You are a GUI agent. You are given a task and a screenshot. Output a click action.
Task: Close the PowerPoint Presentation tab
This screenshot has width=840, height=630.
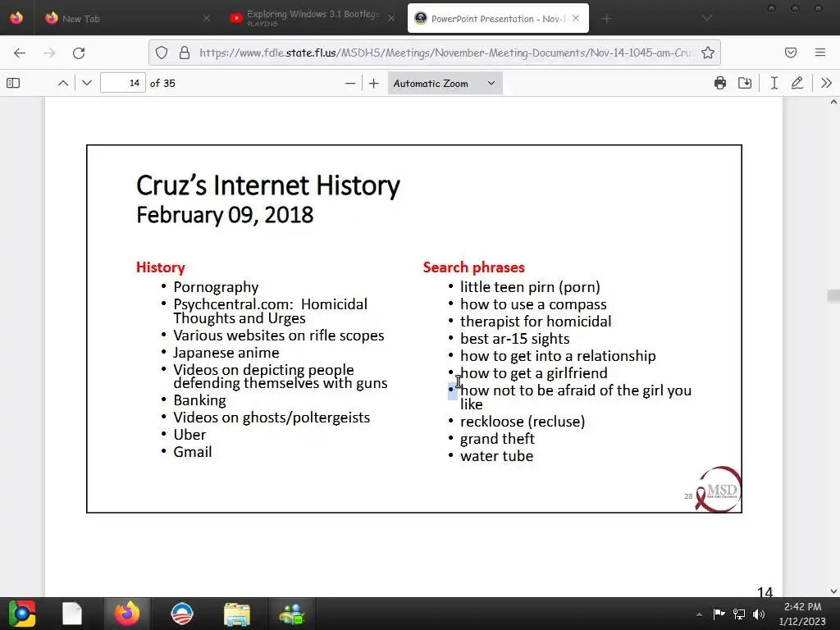[x=576, y=18]
